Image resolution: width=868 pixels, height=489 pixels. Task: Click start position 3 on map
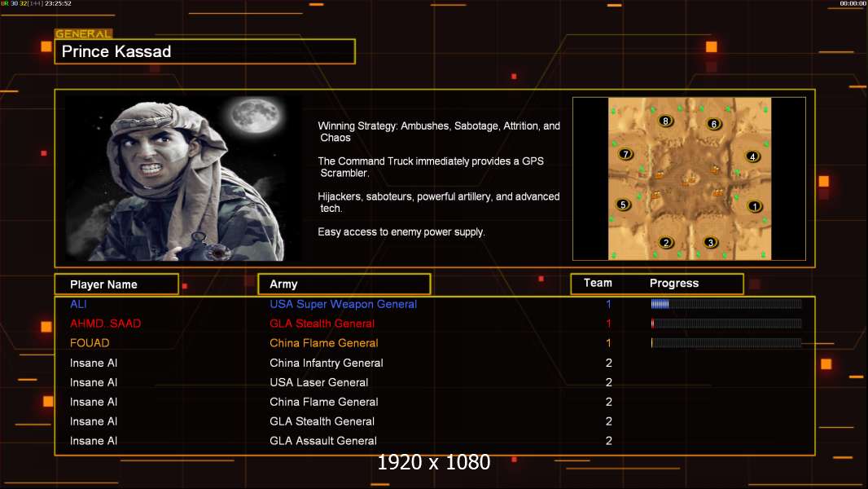[711, 242]
